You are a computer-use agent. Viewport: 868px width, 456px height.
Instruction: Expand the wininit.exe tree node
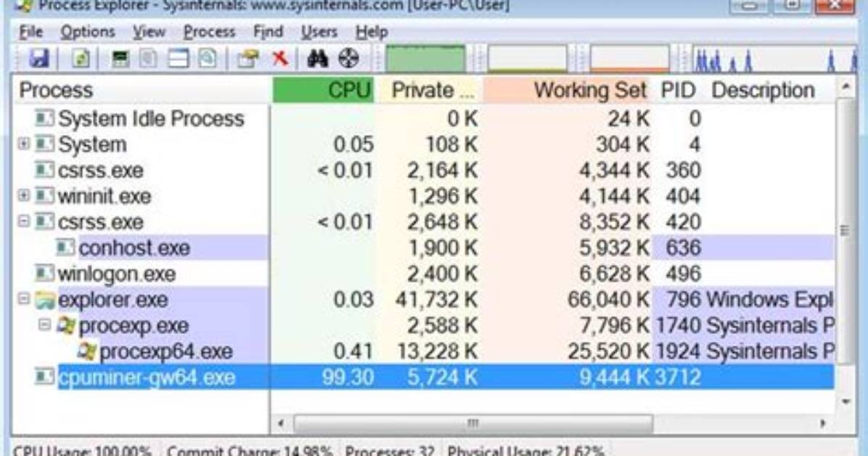pos(24,195)
